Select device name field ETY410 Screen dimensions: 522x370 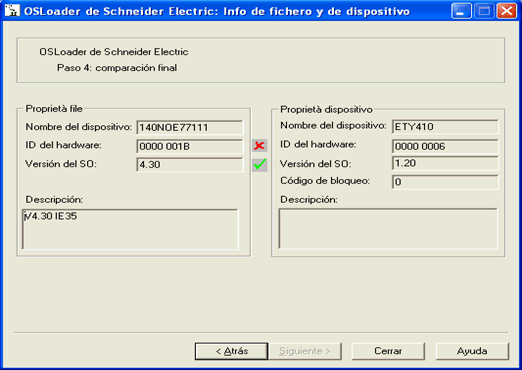pyautogui.click(x=445, y=127)
